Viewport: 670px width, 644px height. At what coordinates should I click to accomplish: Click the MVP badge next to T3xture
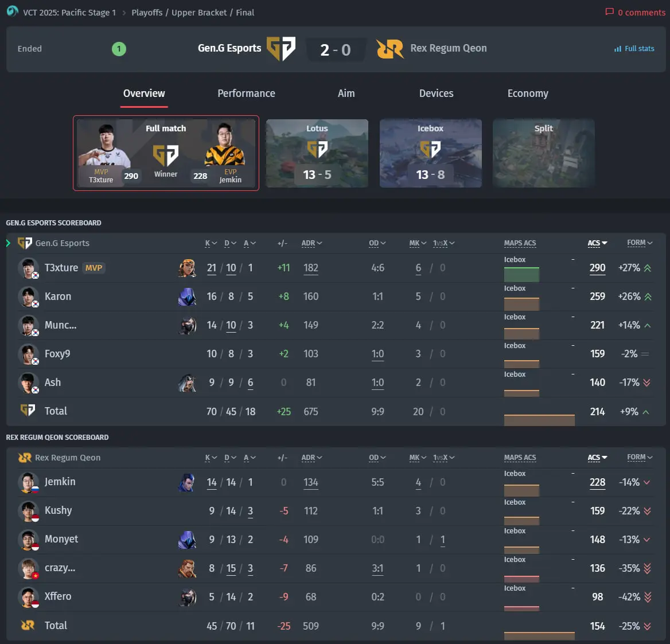[x=94, y=268]
